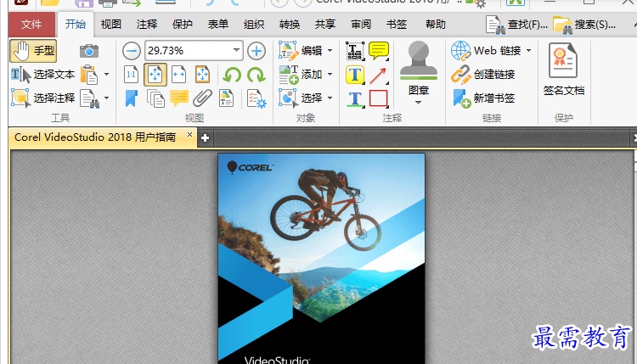637x364 pixels.
Task: Switch to the Organize ribbon tab
Action: click(x=254, y=25)
